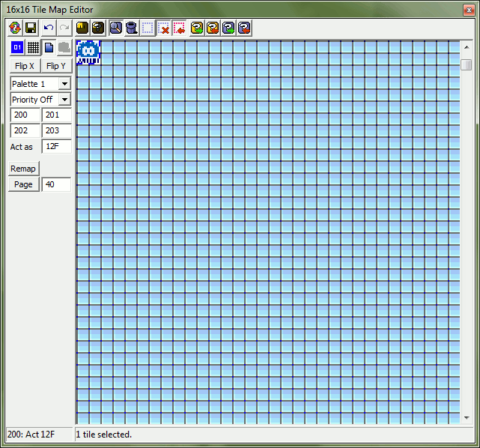Click the tile field containing 201
This screenshot has width=480, height=448.
click(x=57, y=115)
